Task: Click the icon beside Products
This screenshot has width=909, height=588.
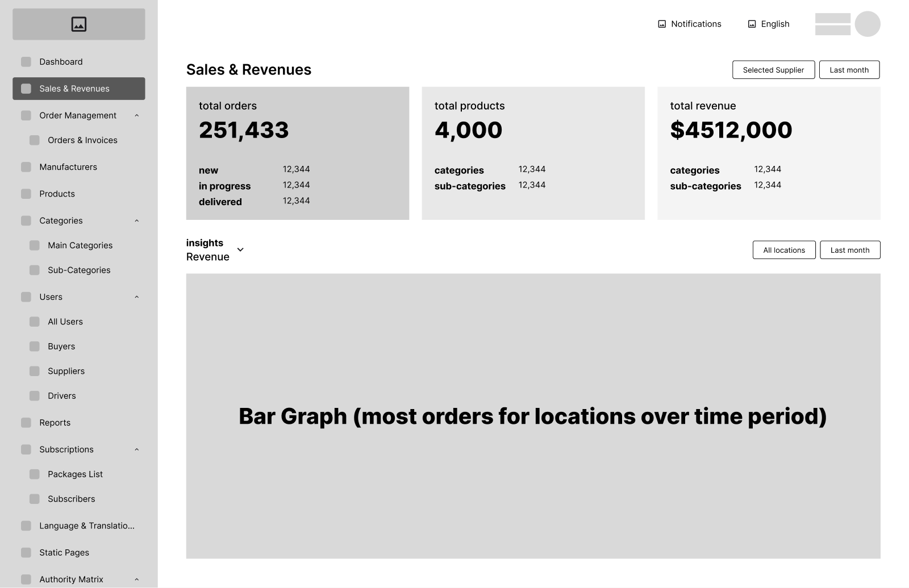Action: click(x=26, y=194)
